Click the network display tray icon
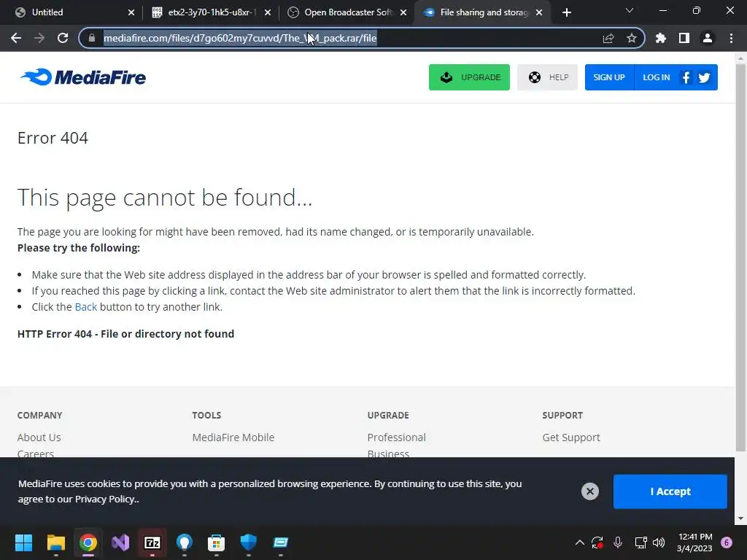This screenshot has height=560, width=747. [640, 542]
